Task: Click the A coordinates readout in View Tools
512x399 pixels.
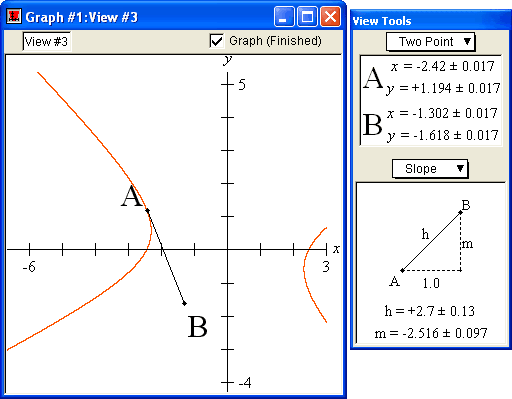Action: click(x=432, y=77)
